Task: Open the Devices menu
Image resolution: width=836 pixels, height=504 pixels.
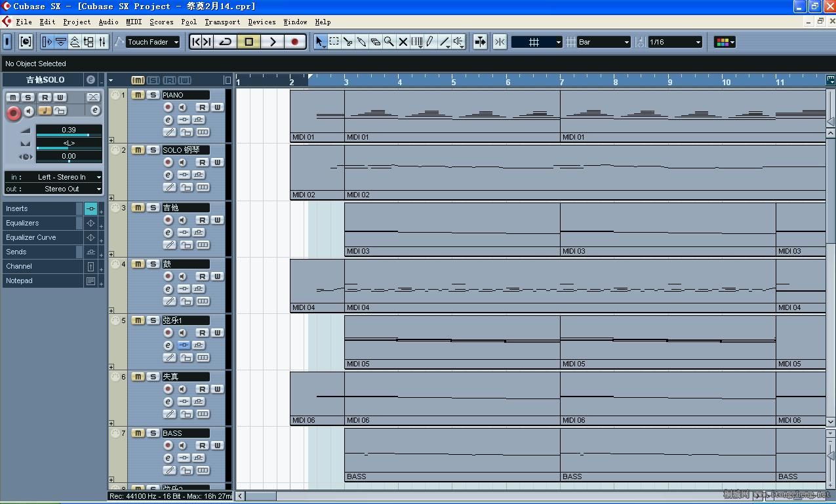Action: coord(262,22)
